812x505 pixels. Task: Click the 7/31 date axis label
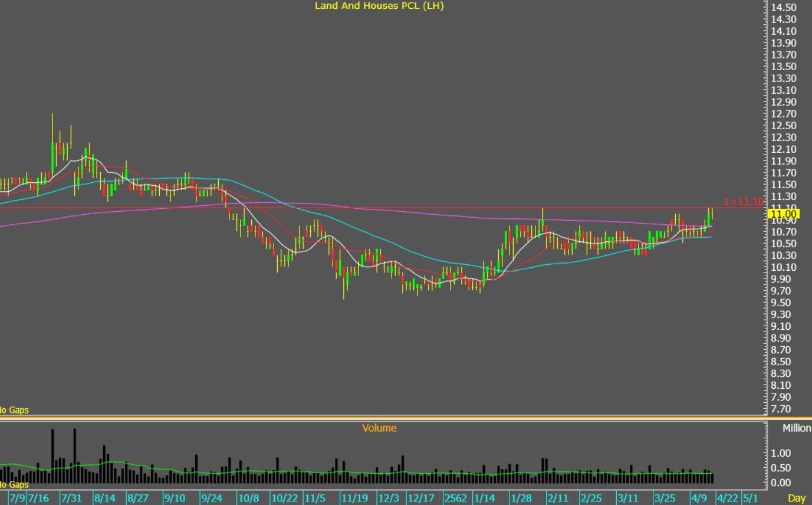click(x=71, y=499)
